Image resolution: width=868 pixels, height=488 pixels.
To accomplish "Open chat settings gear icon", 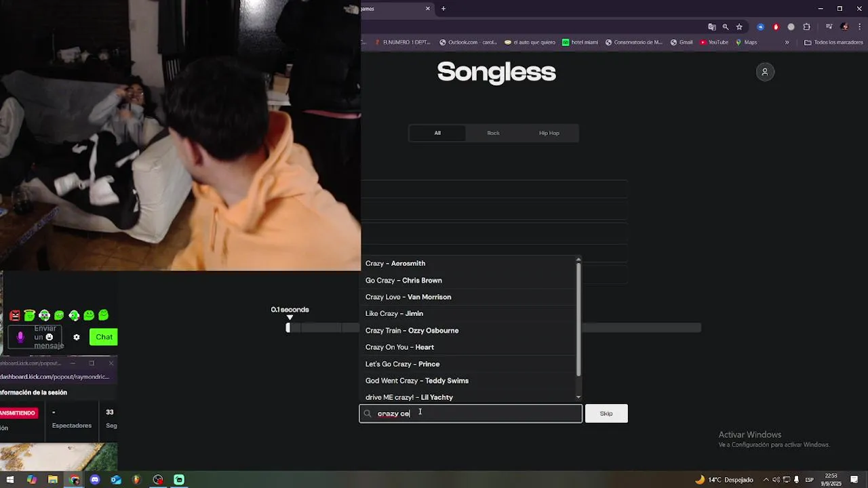I will pos(77,337).
